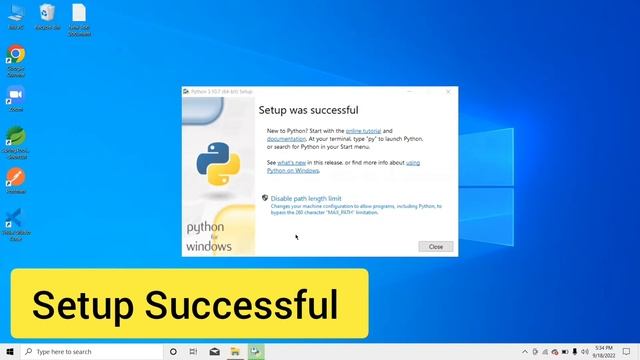Viewport: 640px width, 360px height.
Task: Open the Visual Studio Code desktop shortcut
Action: pyautogui.click(x=16, y=224)
